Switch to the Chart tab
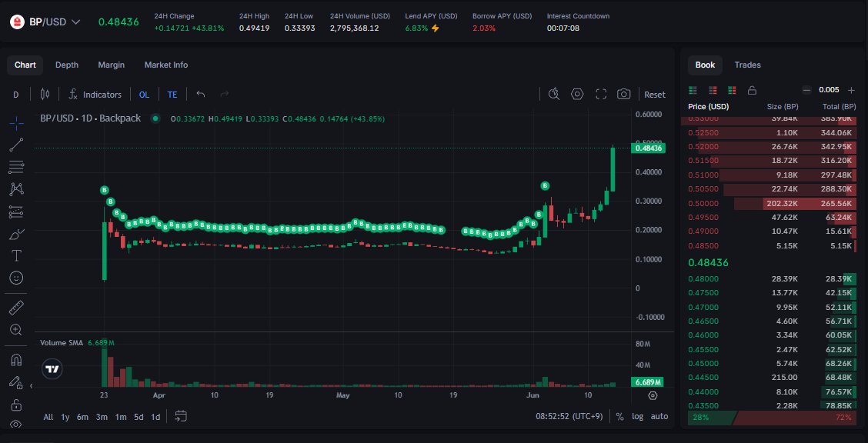Image resolution: width=868 pixels, height=443 pixels. coord(25,65)
